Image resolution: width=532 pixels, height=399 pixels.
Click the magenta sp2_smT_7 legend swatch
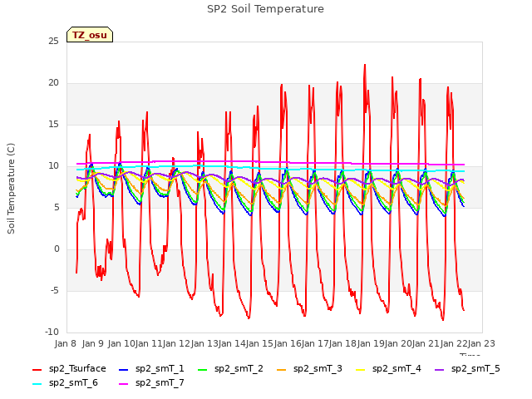click(124, 384)
